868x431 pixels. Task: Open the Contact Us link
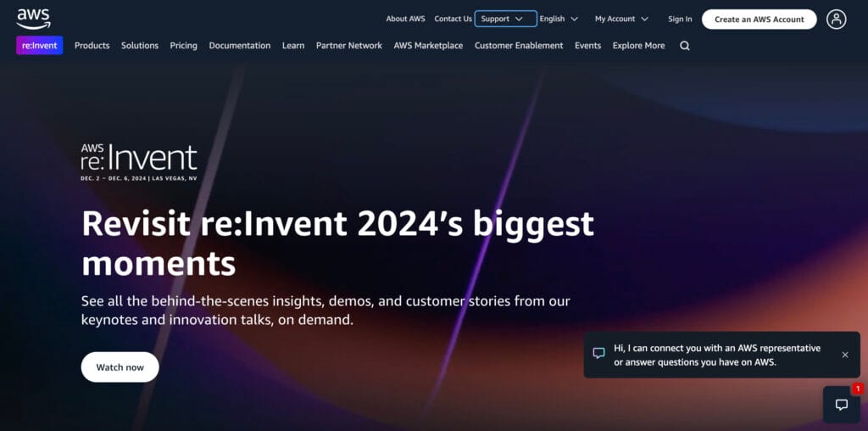click(453, 19)
